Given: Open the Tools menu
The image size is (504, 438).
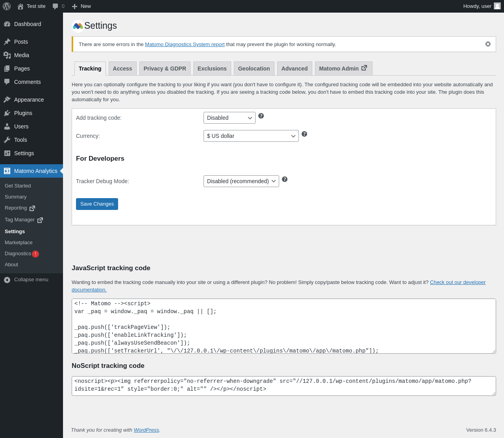Looking at the screenshot, I should coord(31,140).
